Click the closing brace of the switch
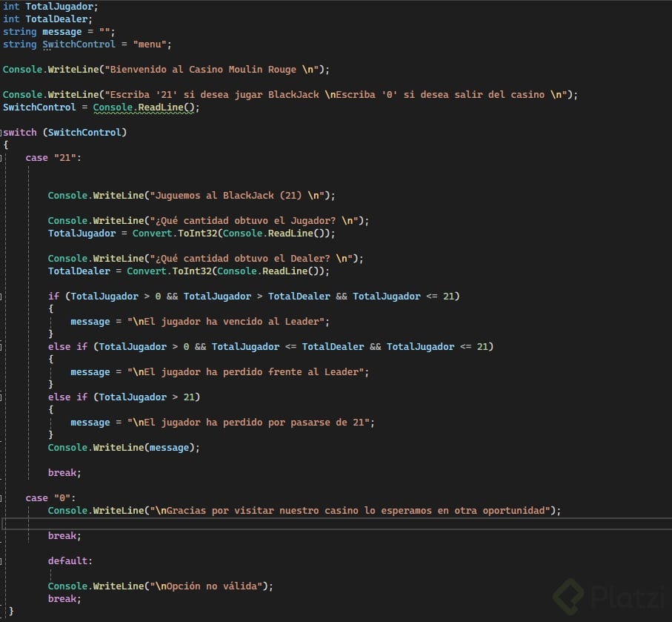The image size is (672, 622). (x=11, y=611)
